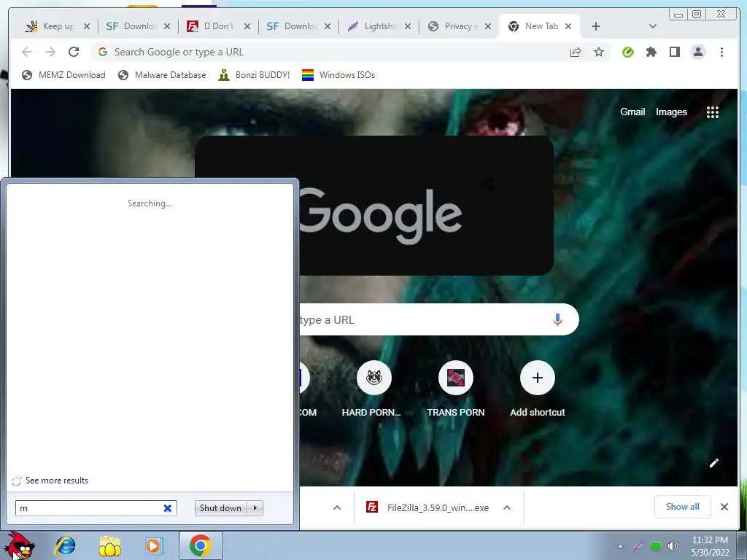Click the Shut down button
Viewport: 747px width, 560px height.
click(220, 508)
